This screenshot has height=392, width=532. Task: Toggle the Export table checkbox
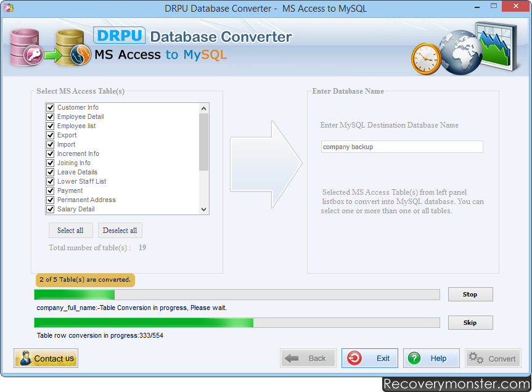click(x=50, y=135)
